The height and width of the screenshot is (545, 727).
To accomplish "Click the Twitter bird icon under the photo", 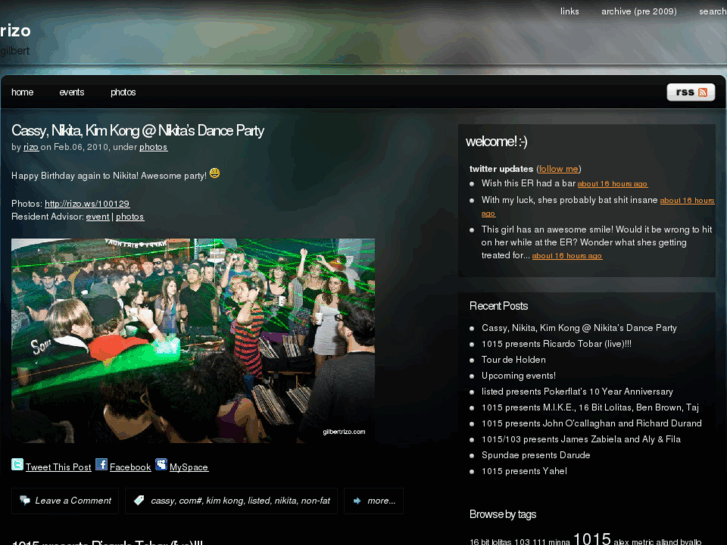I will click(x=17, y=464).
